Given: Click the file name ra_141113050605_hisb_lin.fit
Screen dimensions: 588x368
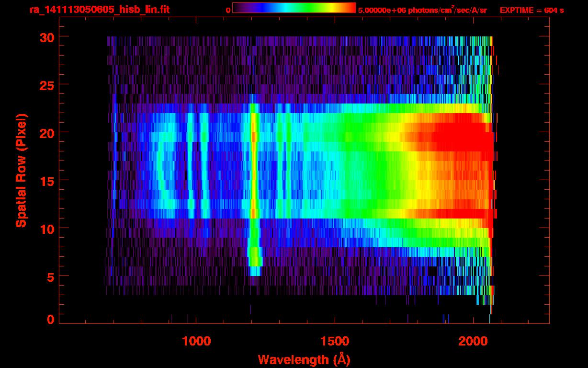Looking at the screenshot, I should tap(99, 10).
